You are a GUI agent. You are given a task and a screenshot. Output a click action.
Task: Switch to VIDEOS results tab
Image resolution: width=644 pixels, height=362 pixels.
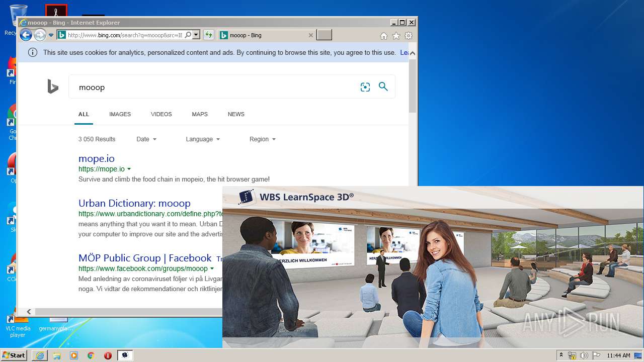coord(161,114)
